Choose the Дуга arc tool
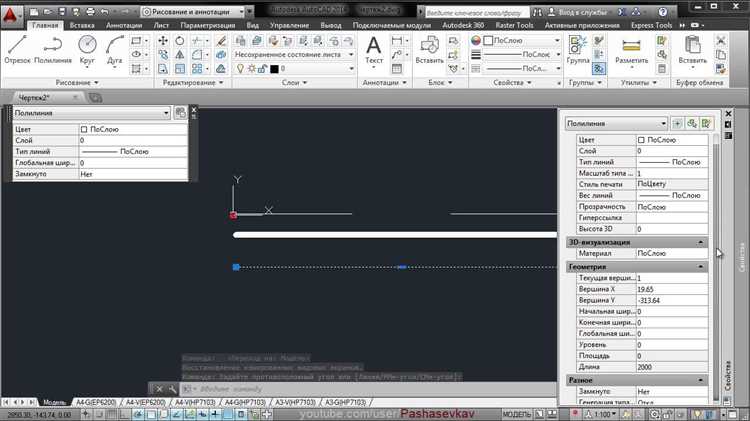 (115, 46)
